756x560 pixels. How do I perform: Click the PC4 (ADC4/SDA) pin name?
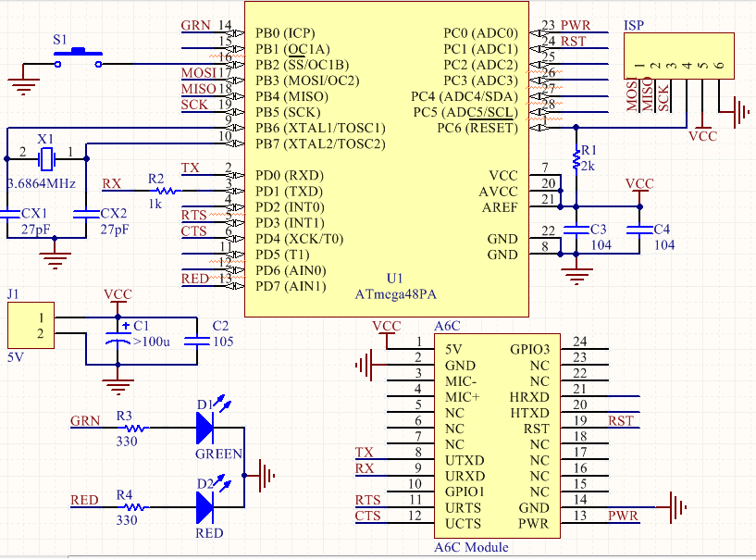click(x=465, y=97)
